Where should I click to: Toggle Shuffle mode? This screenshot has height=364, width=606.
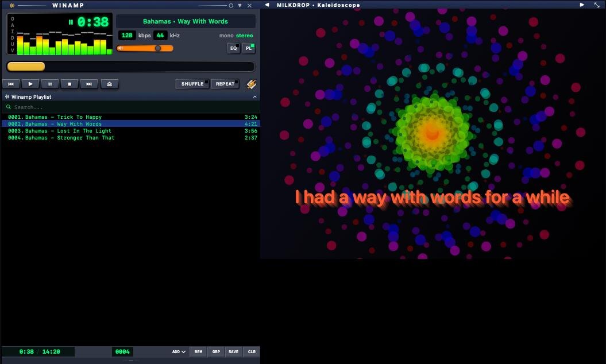pos(192,84)
